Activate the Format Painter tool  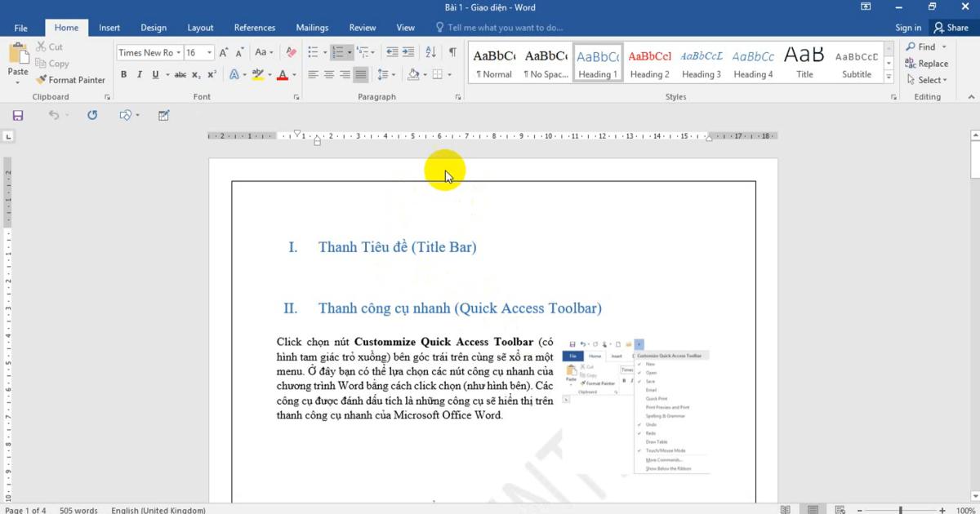click(x=71, y=79)
